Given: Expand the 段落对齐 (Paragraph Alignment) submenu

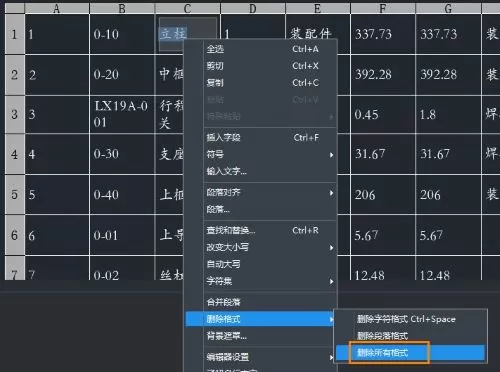Looking at the screenshot, I should click(x=261, y=192).
